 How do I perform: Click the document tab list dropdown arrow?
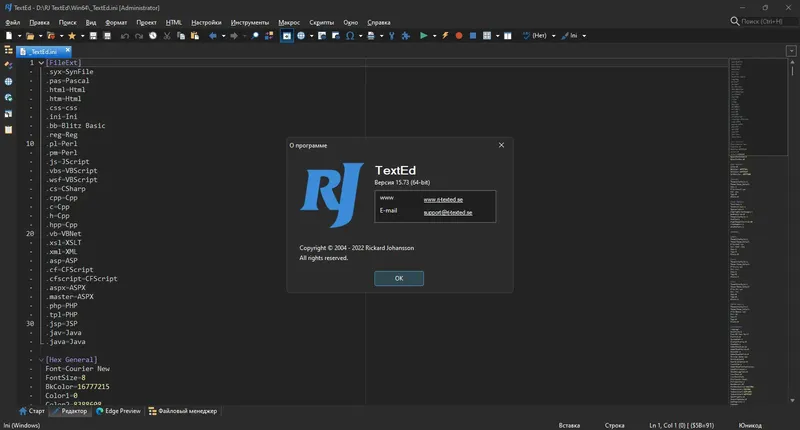coord(791,51)
